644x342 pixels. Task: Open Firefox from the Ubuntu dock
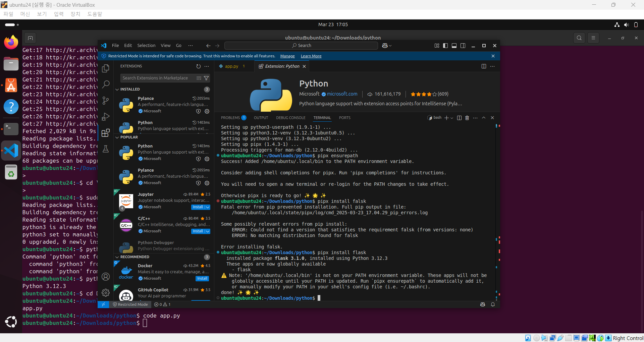11,43
